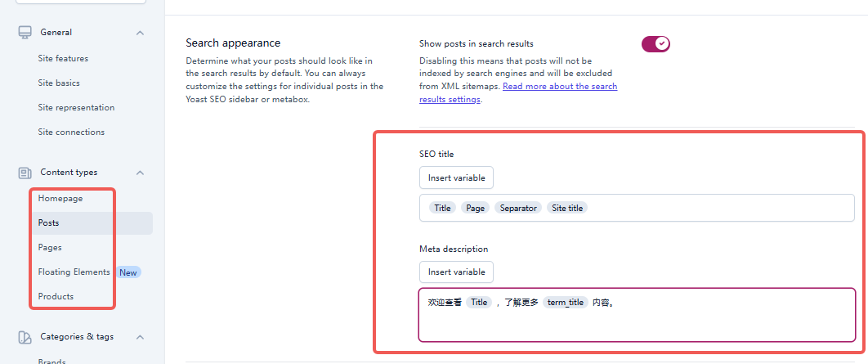The height and width of the screenshot is (364, 868).
Task: Click Insert variable under Meta description
Action: pyautogui.click(x=456, y=272)
